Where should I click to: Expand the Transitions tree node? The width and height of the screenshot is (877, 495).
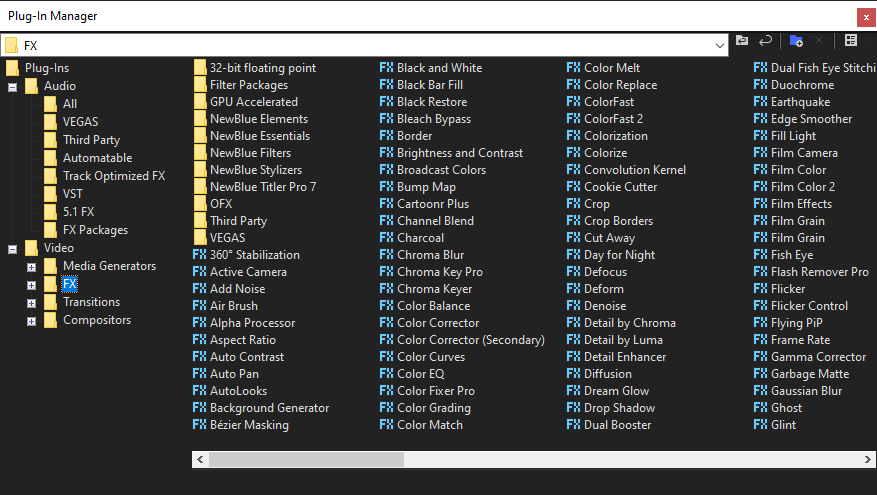pyautogui.click(x=31, y=303)
